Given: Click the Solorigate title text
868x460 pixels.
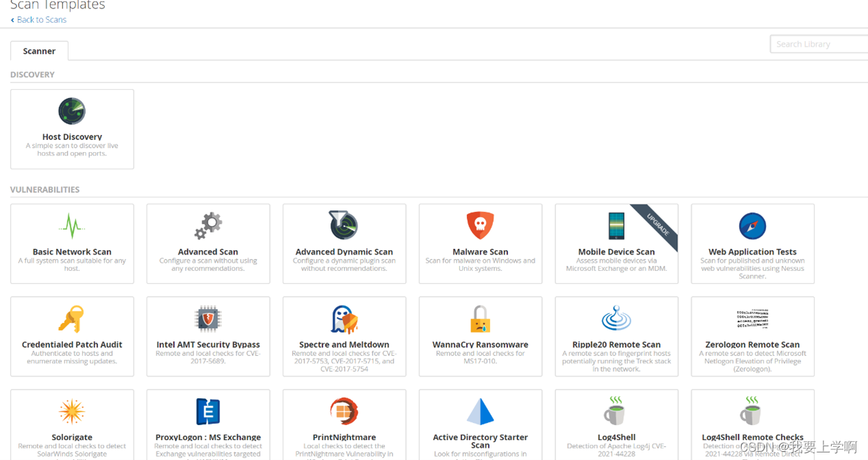Looking at the screenshot, I should 72,437.
